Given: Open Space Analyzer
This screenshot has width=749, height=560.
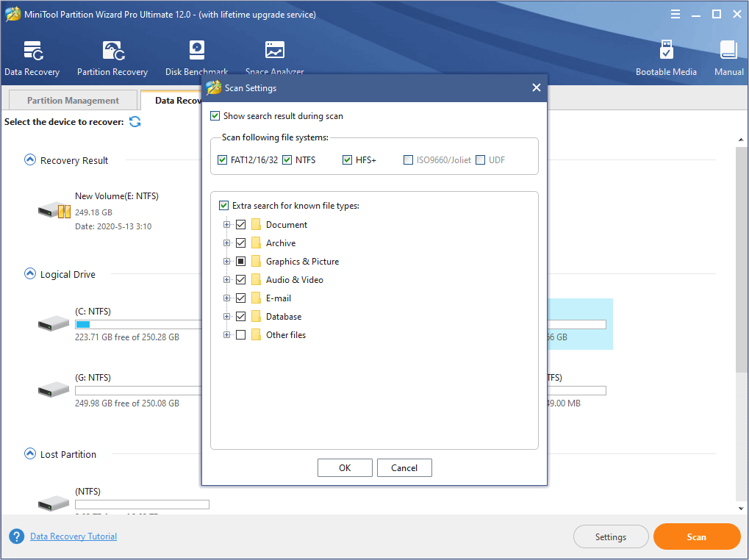Looking at the screenshot, I should coord(274,58).
